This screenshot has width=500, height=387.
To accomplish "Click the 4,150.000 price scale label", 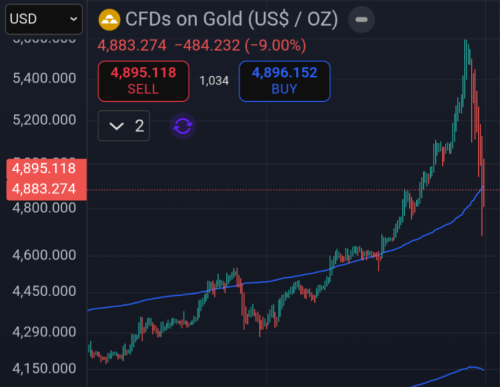I will [44, 369].
